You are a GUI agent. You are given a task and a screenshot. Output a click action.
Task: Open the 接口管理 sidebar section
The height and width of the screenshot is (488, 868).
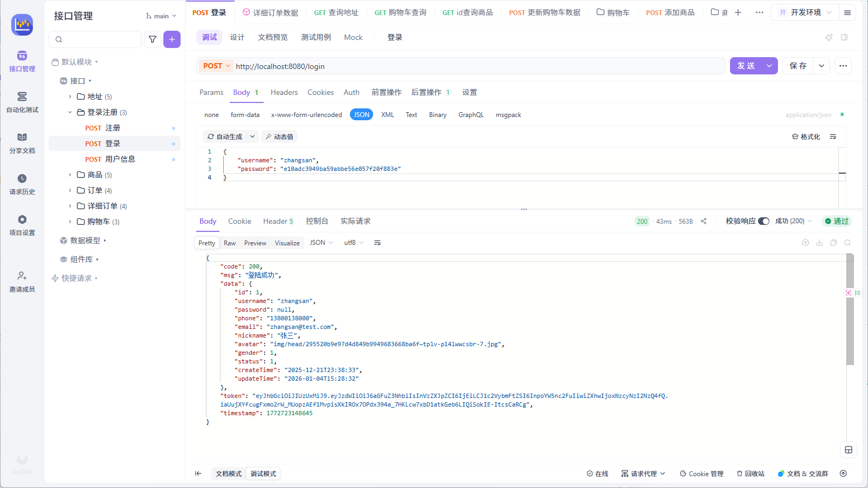pos(22,61)
